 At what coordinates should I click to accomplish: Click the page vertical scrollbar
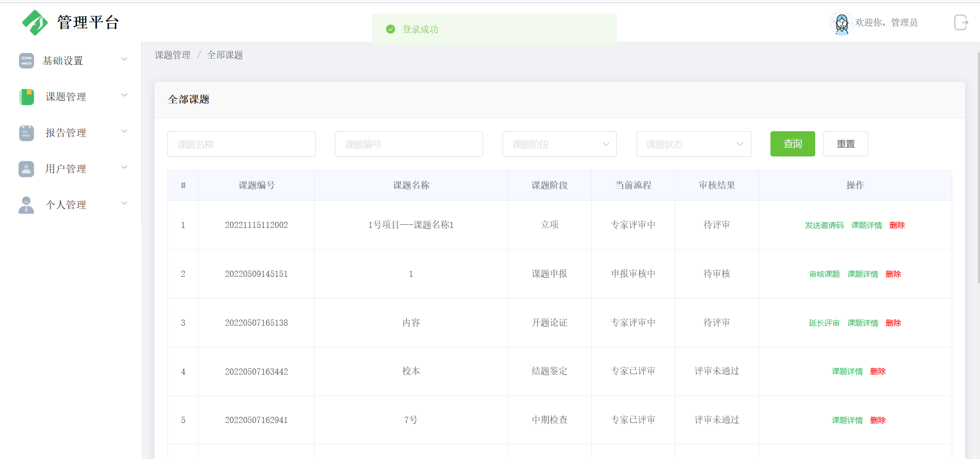tap(978, 167)
